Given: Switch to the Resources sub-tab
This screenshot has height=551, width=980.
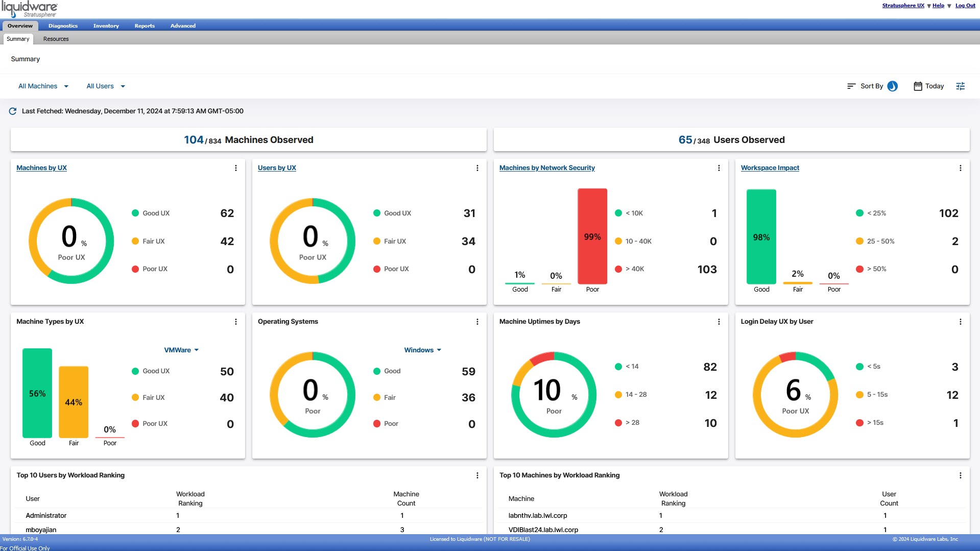Looking at the screenshot, I should 56,39.
